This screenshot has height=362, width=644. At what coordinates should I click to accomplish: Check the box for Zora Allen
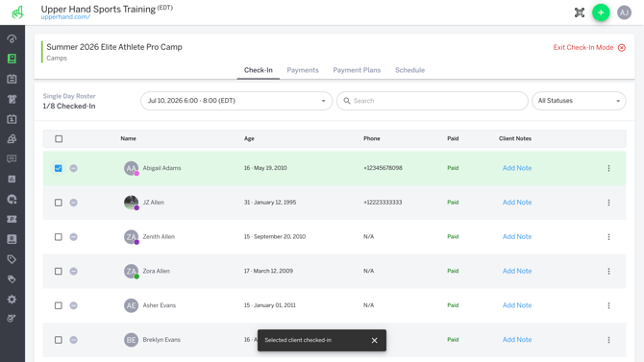tap(59, 272)
